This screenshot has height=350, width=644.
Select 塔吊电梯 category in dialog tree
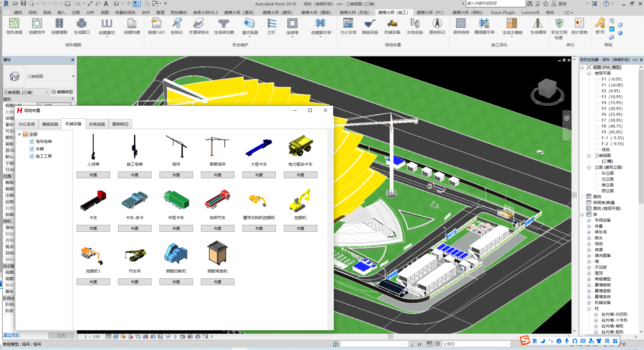44,141
